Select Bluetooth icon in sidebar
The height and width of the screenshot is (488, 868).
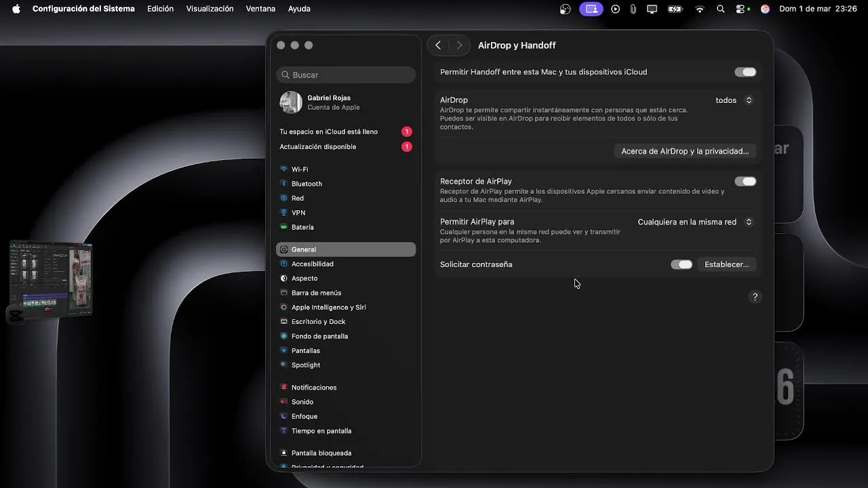[x=283, y=184]
